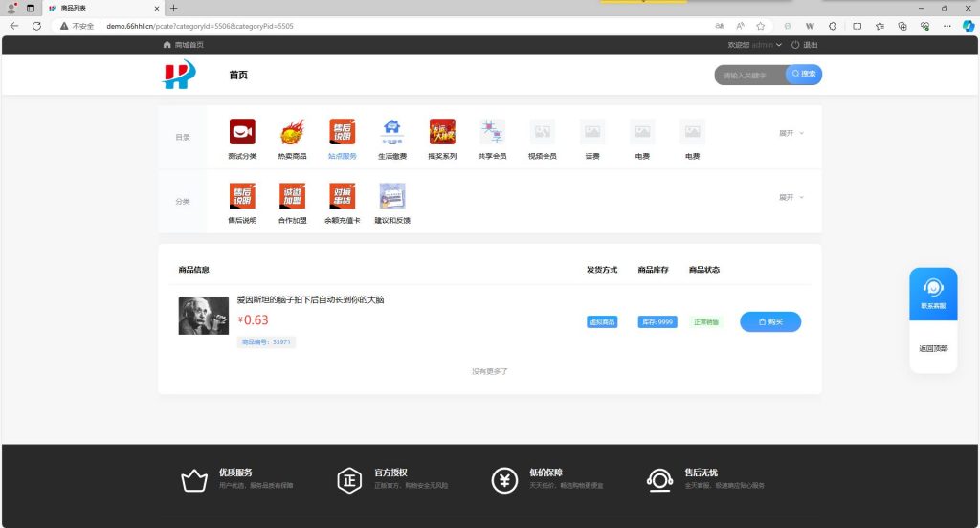Open the 生活缴费 house icon
This screenshot has height=528, width=980.
(392, 132)
